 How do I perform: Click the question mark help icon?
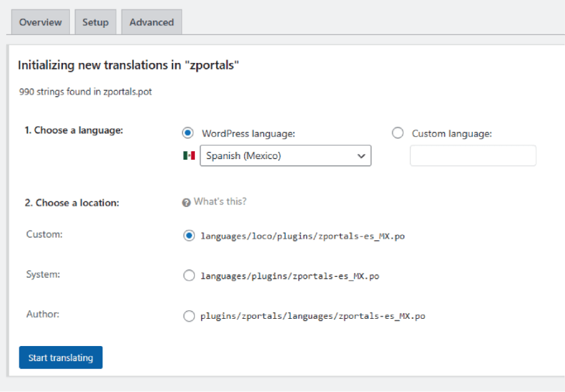click(x=187, y=203)
